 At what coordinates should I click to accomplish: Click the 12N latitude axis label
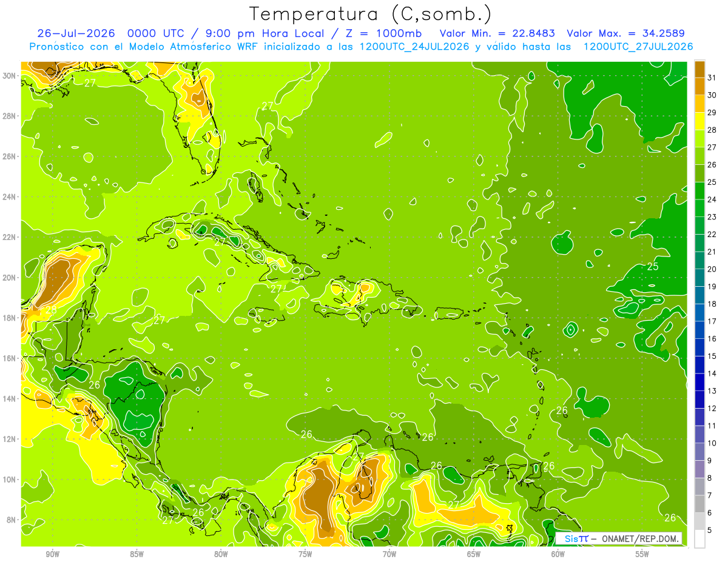click(10, 439)
